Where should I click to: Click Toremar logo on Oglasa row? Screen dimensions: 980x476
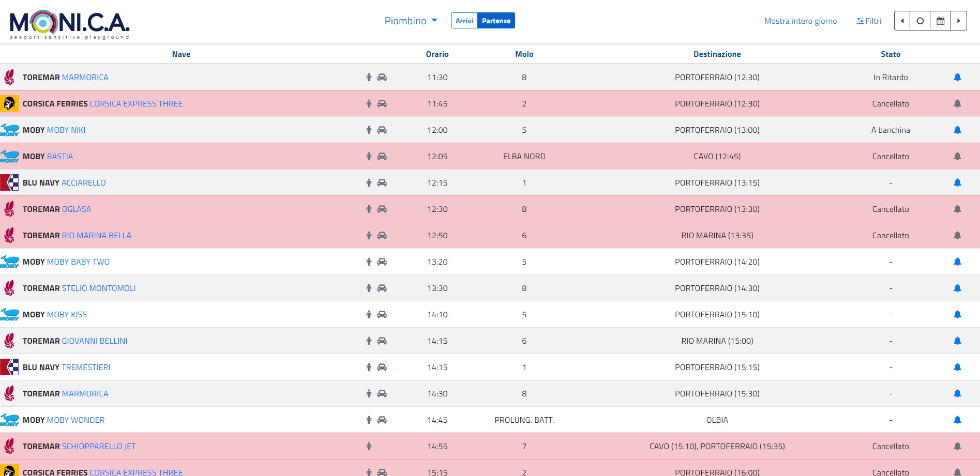tap(9, 209)
